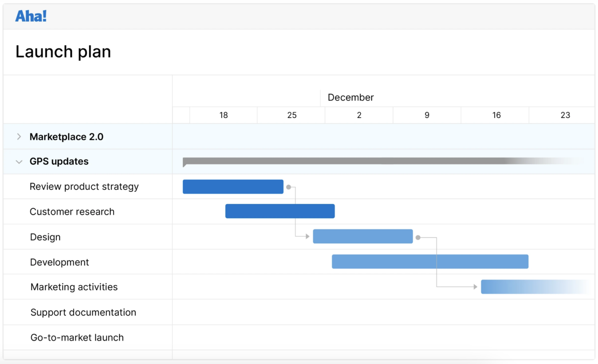Click the dependency dot after the Design bar
Viewport: 598px width, 364px height.
(x=419, y=237)
